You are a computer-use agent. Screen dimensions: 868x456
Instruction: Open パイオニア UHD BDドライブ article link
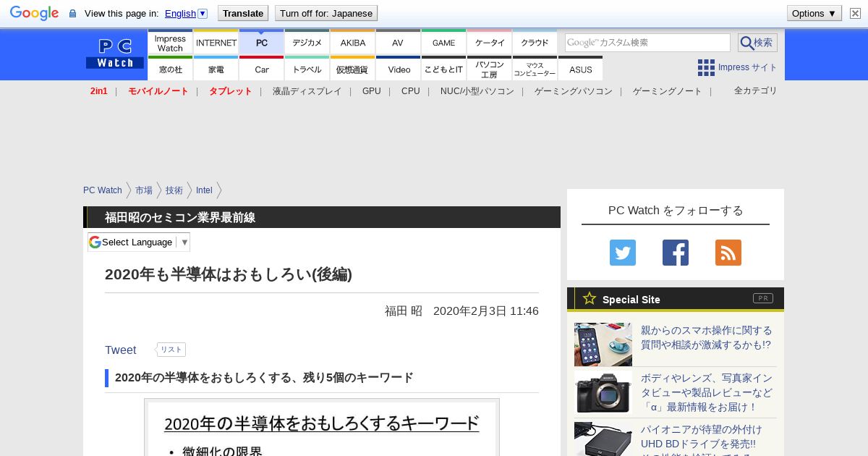[702, 439]
